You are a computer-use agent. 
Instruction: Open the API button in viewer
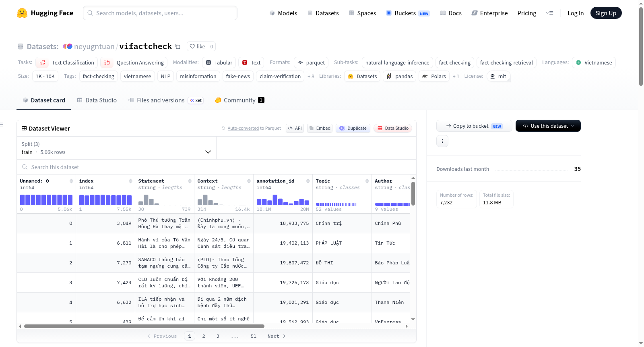pos(295,128)
